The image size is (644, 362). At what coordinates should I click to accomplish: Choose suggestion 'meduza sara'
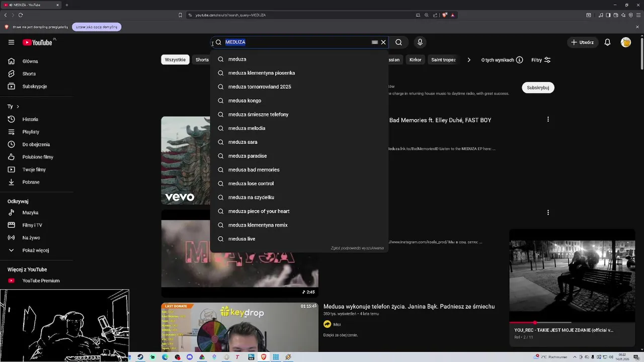tap(299, 142)
